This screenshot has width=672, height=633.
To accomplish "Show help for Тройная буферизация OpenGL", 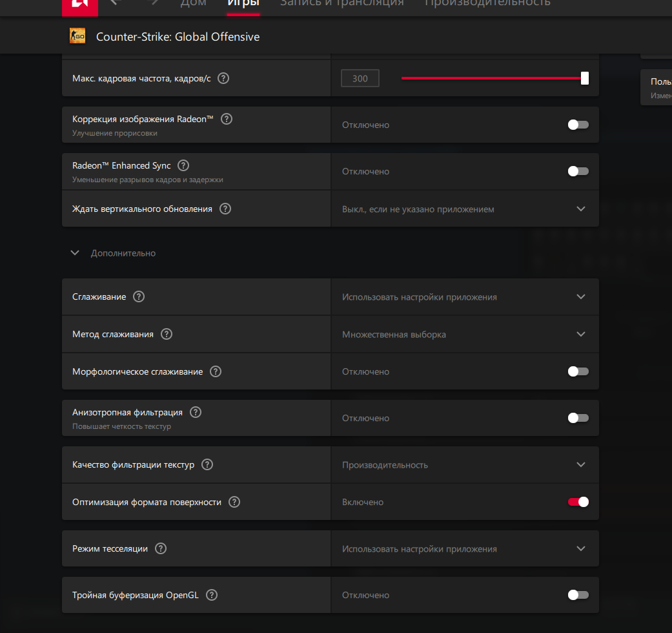I will click(x=212, y=595).
